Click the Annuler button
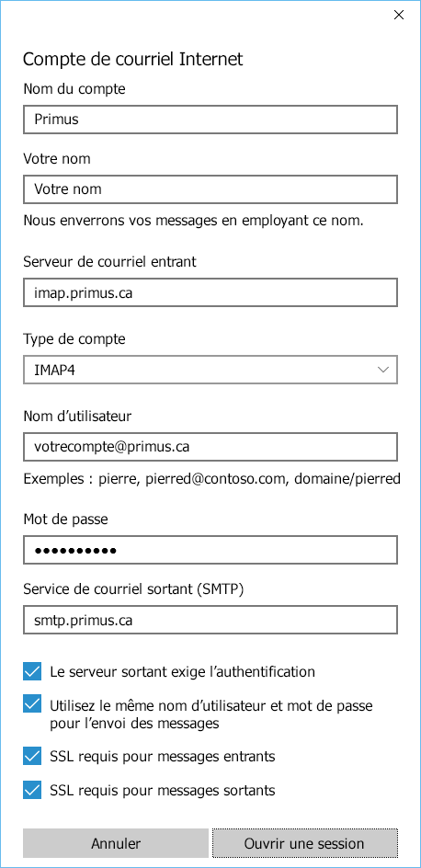Image resolution: width=421 pixels, height=868 pixels. coord(116,843)
